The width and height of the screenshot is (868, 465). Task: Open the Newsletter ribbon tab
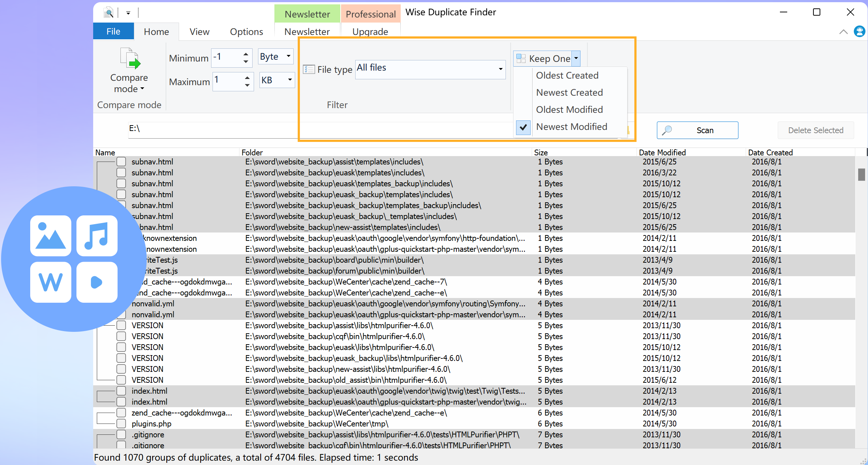coord(307,32)
